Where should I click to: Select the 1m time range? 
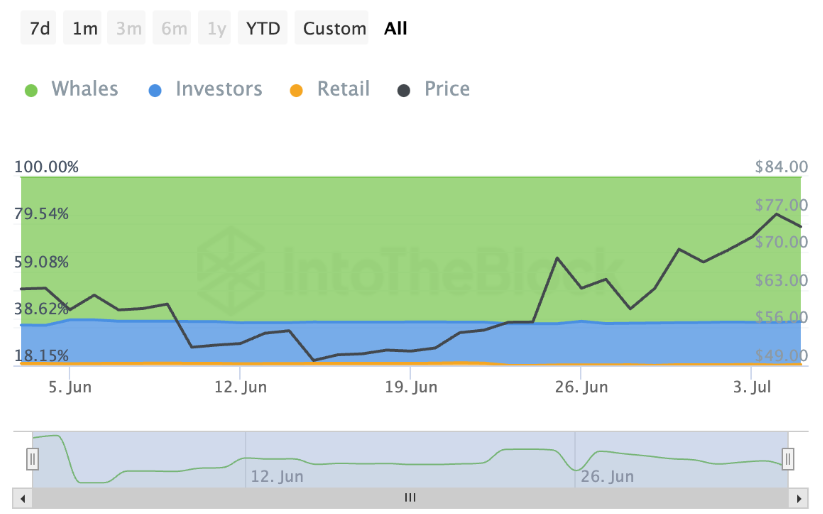tap(85, 28)
